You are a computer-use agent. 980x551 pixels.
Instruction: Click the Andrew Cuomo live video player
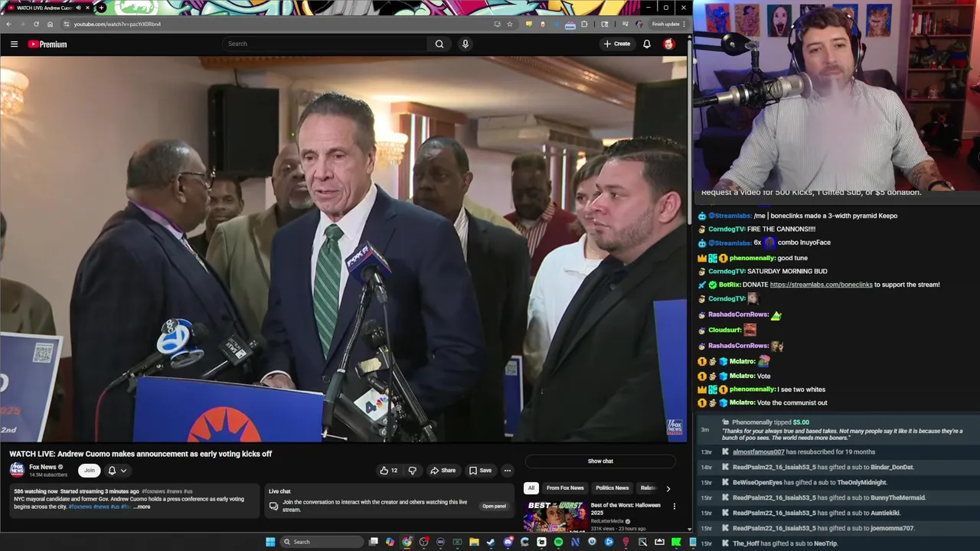(344, 249)
